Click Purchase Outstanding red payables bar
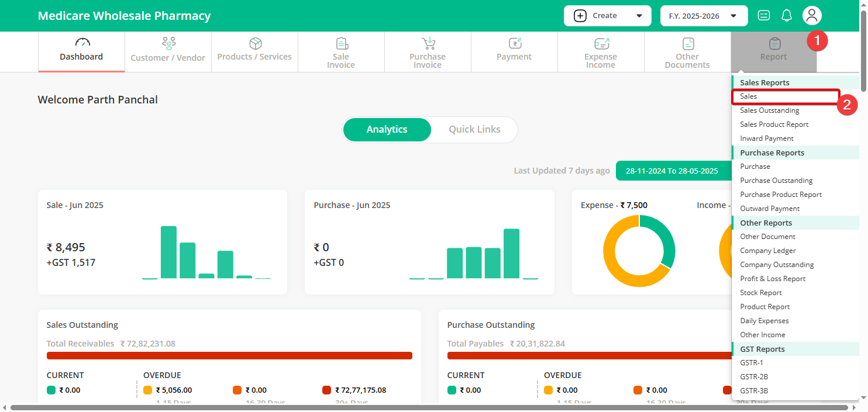 pyautogui.click(x=589, y=355)
